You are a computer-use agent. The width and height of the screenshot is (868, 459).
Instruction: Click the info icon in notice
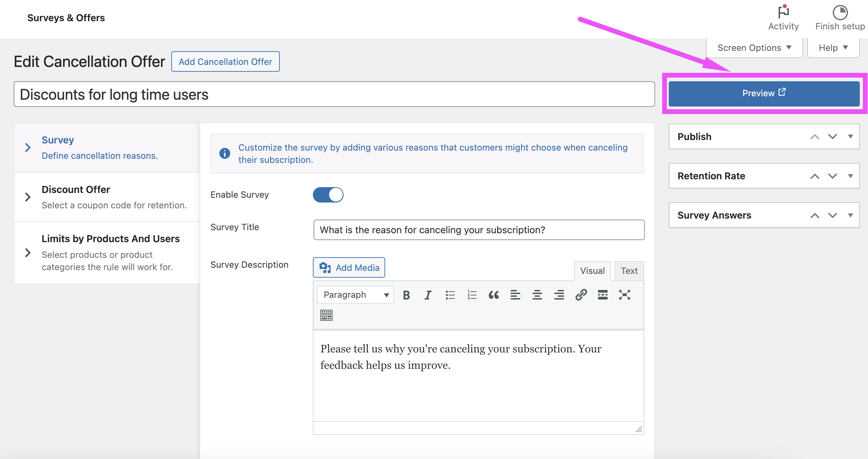[x=225, y=153]
